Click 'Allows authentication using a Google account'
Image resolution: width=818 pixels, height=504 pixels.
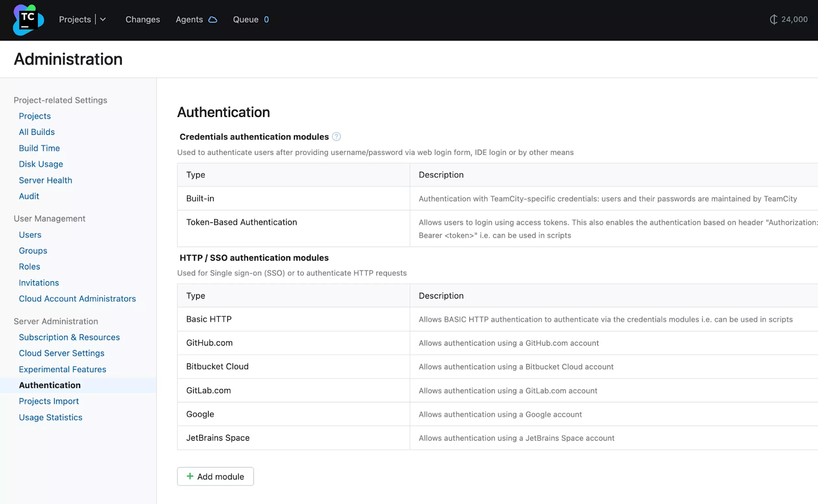coord(501,415)
